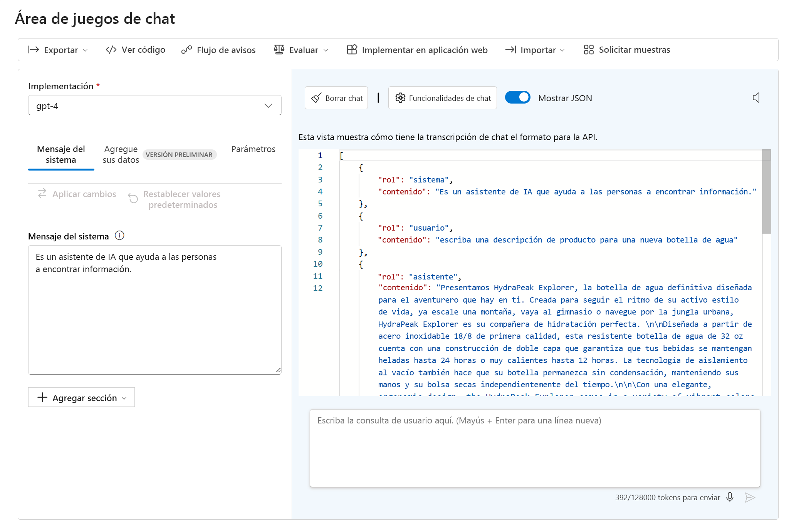The height and width of the screenshot is (532, 794).
Task: Toggle the Mostrar JSON switch
Action: (x=518, y=97)
